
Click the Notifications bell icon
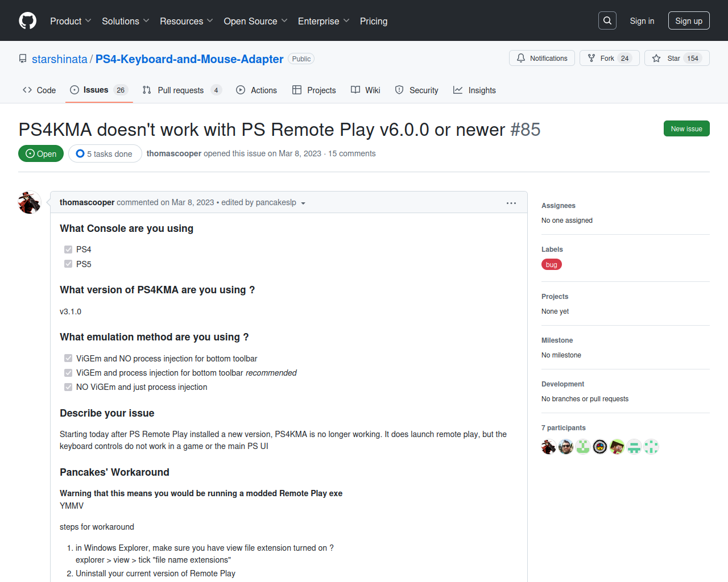click(521, 58)
